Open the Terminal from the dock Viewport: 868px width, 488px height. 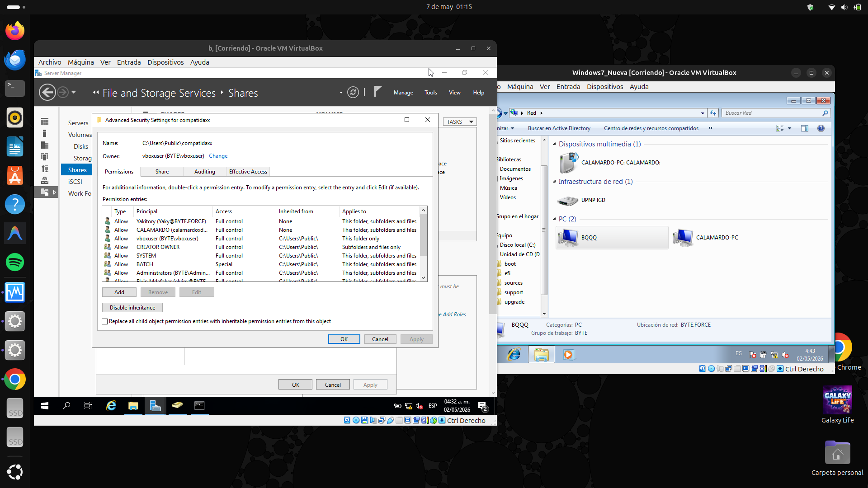pos(15,89)
